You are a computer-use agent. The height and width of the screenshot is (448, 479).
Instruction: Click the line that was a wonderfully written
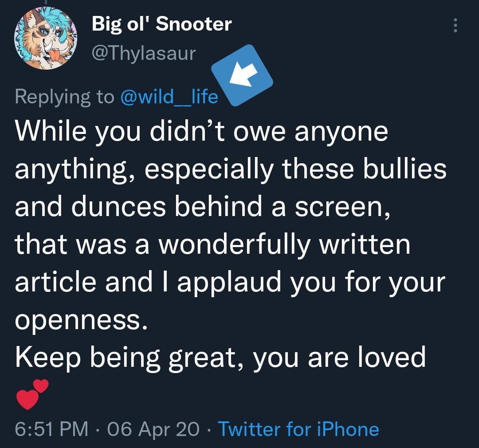pyautogui.click(x=212, y=244)
